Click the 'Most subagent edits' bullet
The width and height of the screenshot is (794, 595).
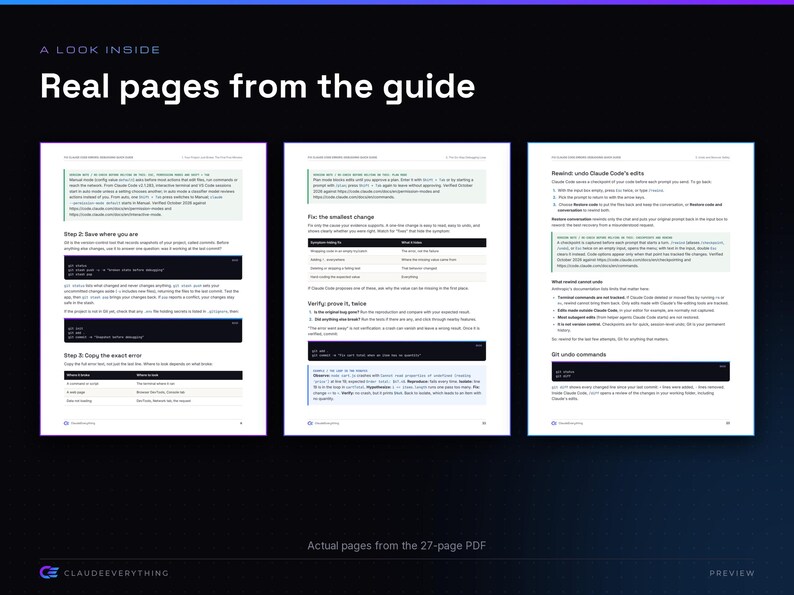click(626, 318)
